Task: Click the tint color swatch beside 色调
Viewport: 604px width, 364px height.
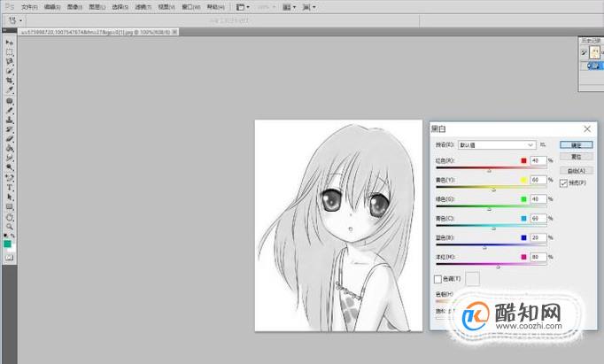Action: pos(473,279)
